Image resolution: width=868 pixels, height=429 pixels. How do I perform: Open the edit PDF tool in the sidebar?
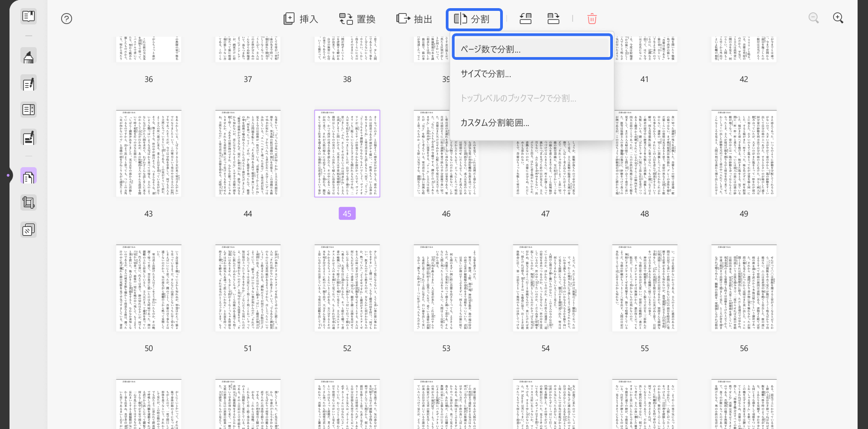(29, 84)
